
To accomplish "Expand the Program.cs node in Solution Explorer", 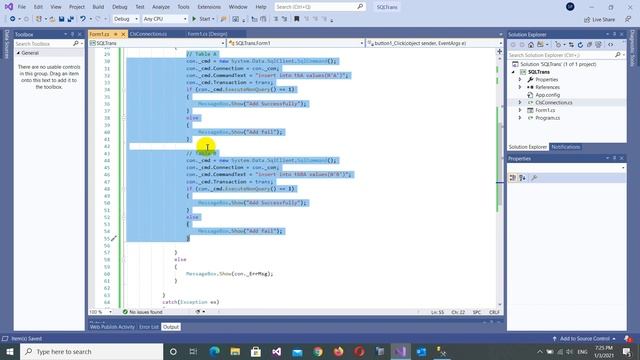I will pyautogui.click(x=520, y=118).
